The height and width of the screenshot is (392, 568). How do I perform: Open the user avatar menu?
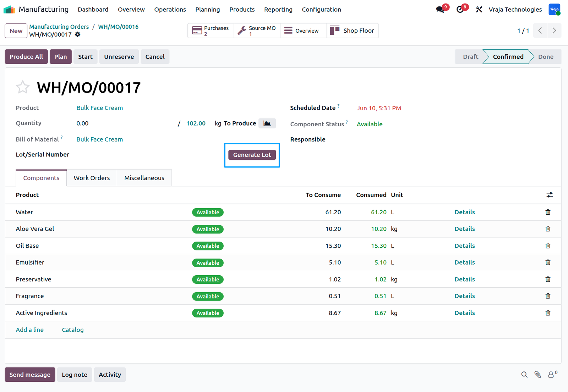click(x=555, y=10)
